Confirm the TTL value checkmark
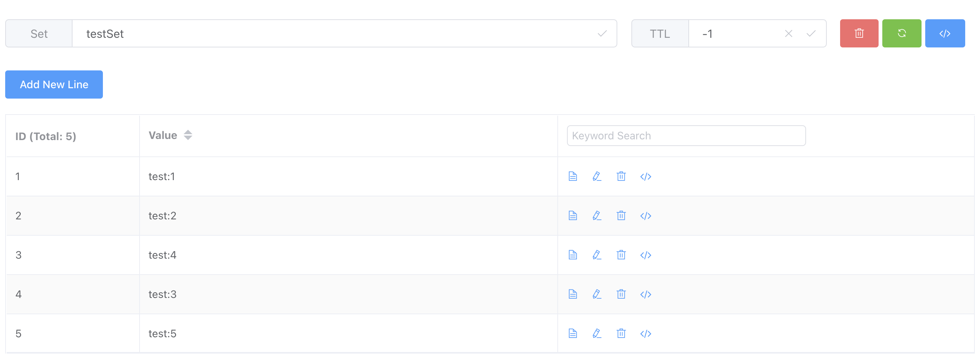The image size is (980, 358). click(811, 33)
